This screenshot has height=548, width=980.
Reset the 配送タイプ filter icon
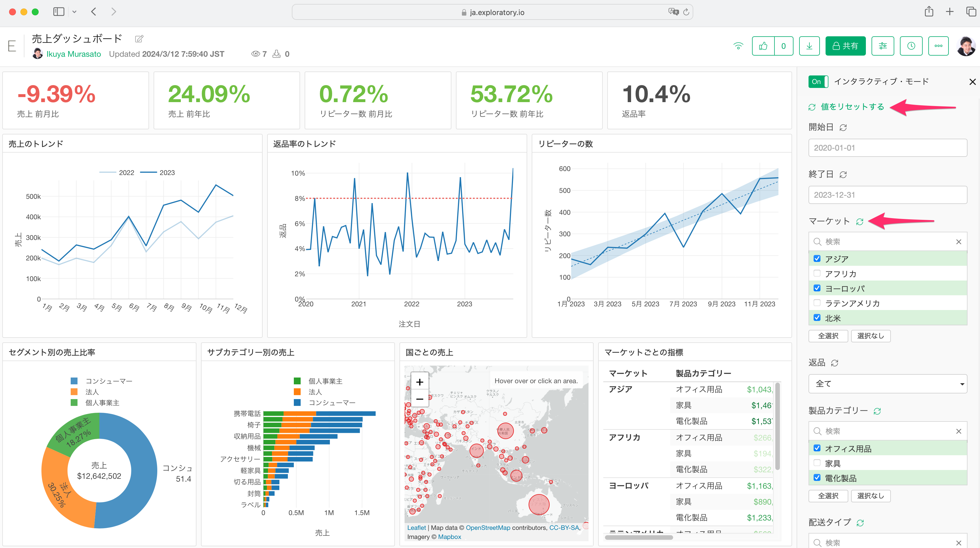pos(860,523)
